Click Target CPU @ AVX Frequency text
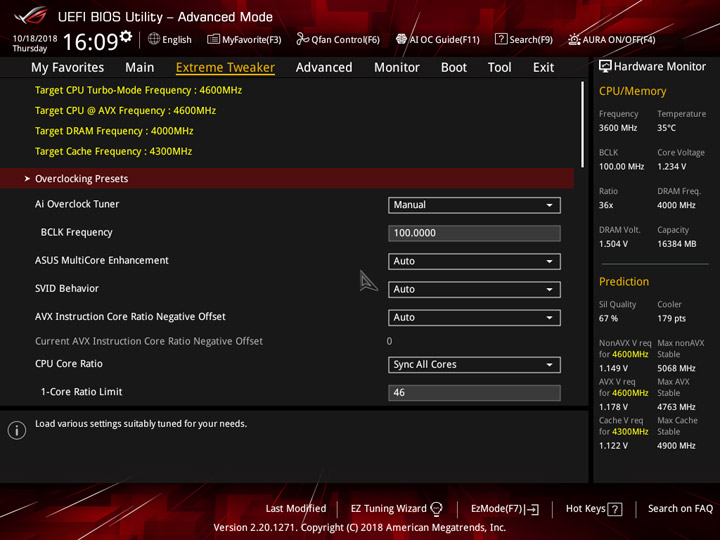720x540 pixels. (x=125, y=111)
